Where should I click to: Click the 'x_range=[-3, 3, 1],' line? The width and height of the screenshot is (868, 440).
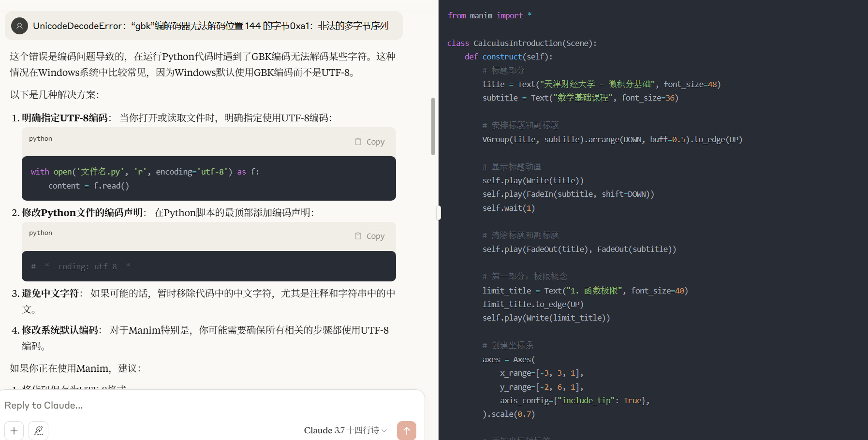pos(542,373)
